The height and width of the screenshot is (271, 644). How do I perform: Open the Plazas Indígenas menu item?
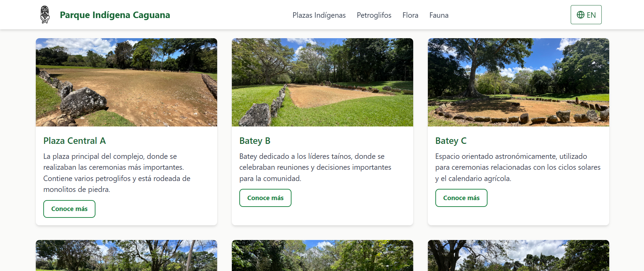point(319,15)
